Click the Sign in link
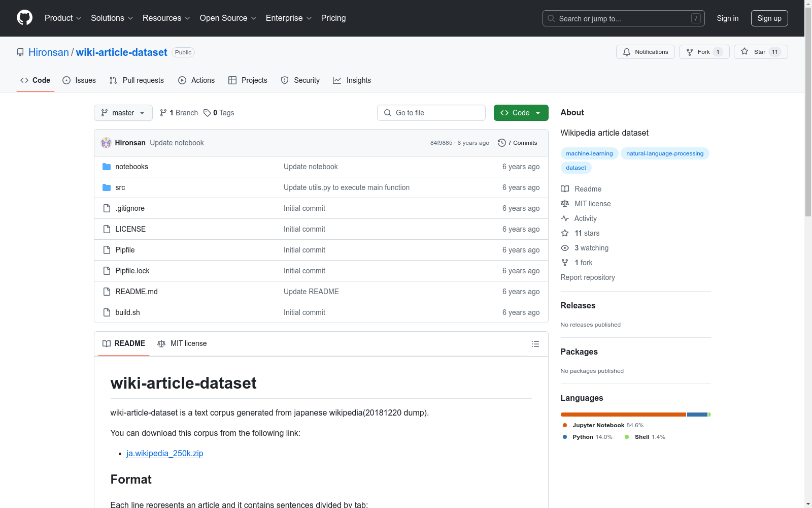This screenshot has width=812, height=508. click(728, 18)
